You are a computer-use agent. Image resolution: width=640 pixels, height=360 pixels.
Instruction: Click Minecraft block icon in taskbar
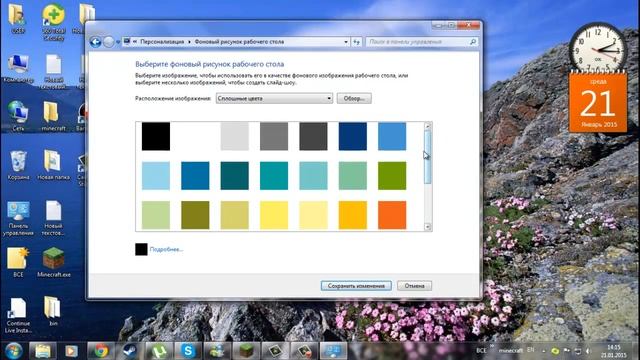[246, 351]
